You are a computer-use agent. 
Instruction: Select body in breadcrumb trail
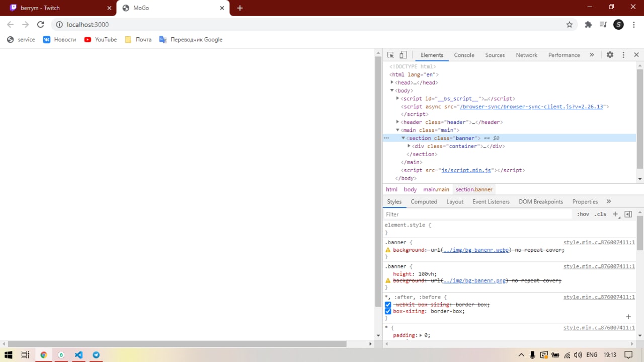[410, 189]
